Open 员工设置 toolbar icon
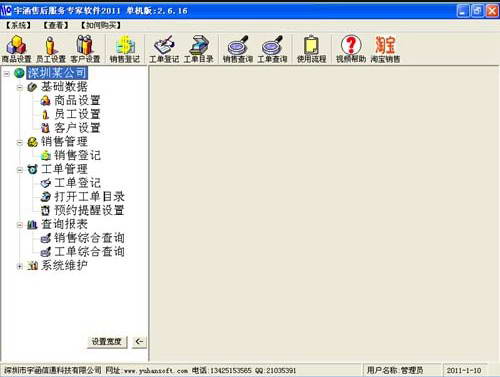The height and width of the screenshot is (377, 500). tap(51, 49)
